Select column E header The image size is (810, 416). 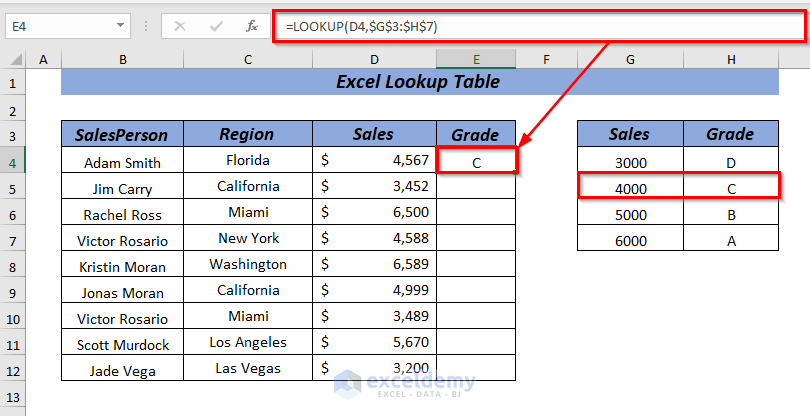pos(476,59)
